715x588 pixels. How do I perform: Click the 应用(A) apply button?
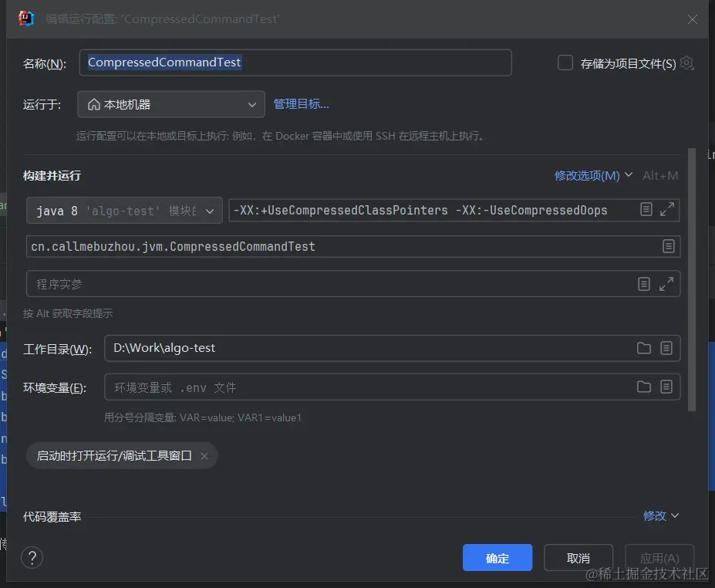click(659, 558)
